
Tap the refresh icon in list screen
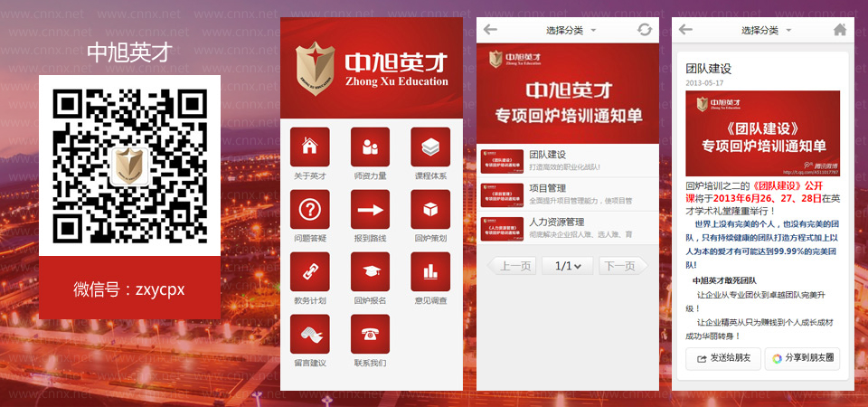coord(645,30)
